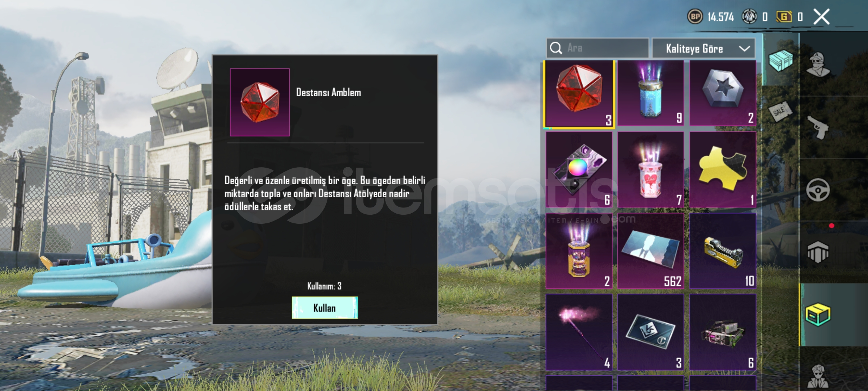Select the silver star hexagon emblem item
Viewport: 868px width, 391px height.
(x=723, y=93)
